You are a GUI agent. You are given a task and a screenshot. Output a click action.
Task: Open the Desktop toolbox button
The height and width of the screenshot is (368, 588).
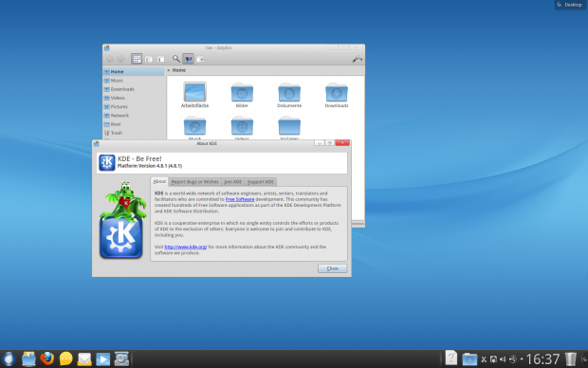click(x=570, y=5)
